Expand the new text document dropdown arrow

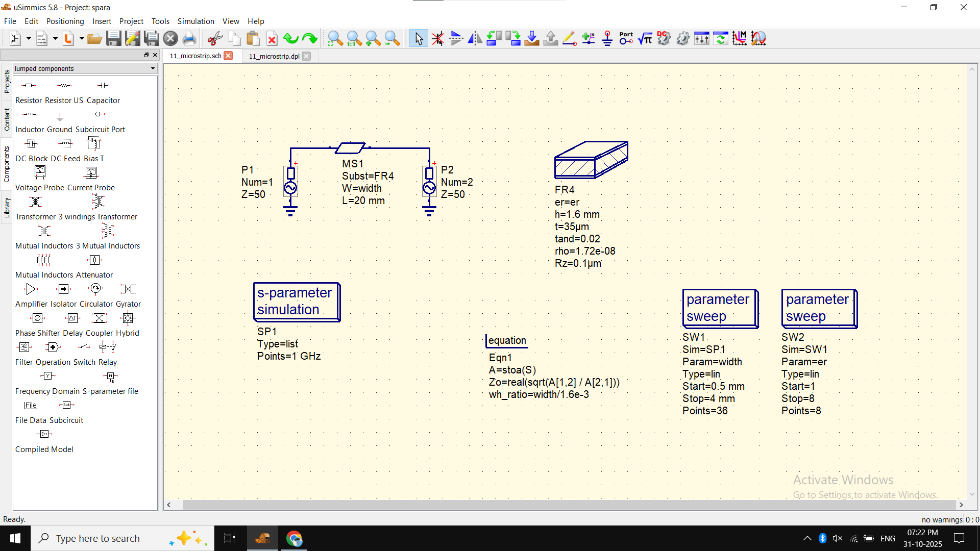(55, 38)
